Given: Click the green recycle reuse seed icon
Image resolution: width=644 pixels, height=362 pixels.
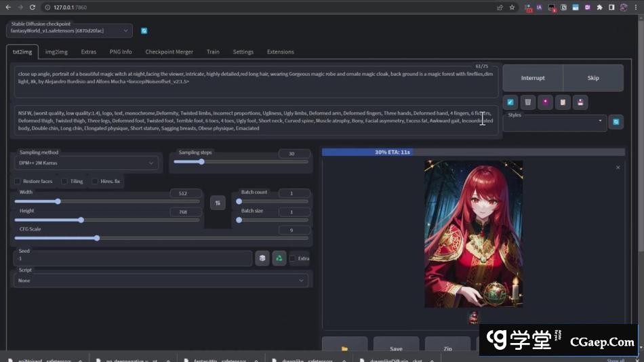Looking at the screenshot, I should coord(279,258).
